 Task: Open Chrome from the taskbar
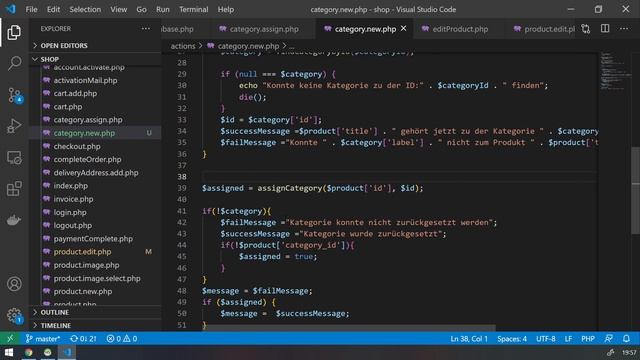tap(29, 352)
